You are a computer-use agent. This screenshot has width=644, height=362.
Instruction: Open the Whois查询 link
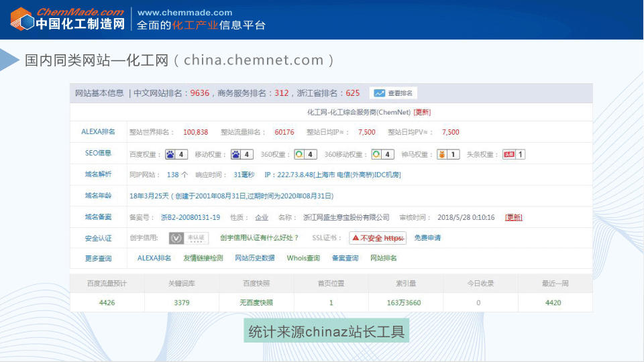[303, 257]
